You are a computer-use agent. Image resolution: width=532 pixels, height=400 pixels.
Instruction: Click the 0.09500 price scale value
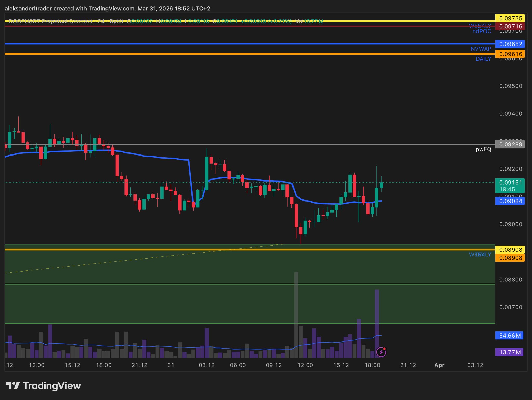(x=510, y=86)
